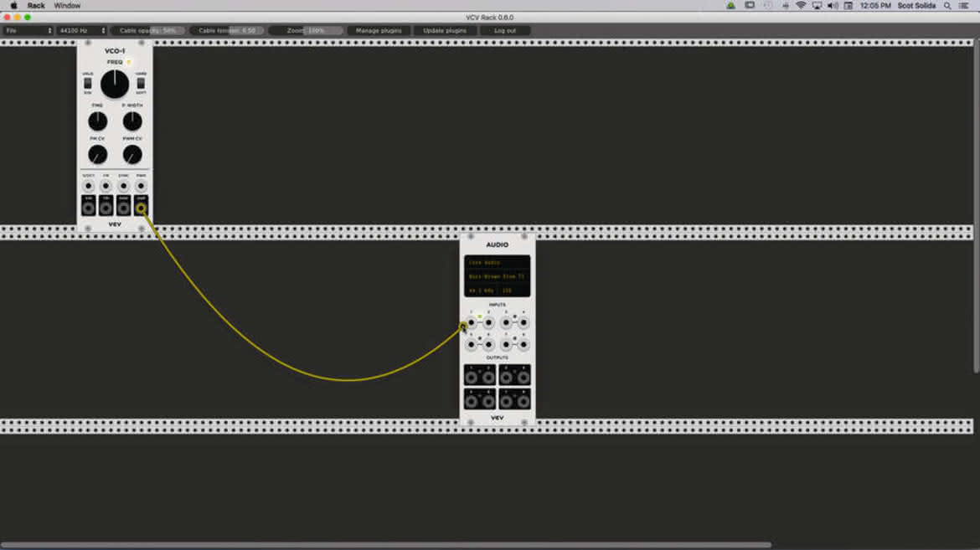This screenshot has width=980, height=550.
Task: Click Audio module output jack 1
Action: (472, 377)
